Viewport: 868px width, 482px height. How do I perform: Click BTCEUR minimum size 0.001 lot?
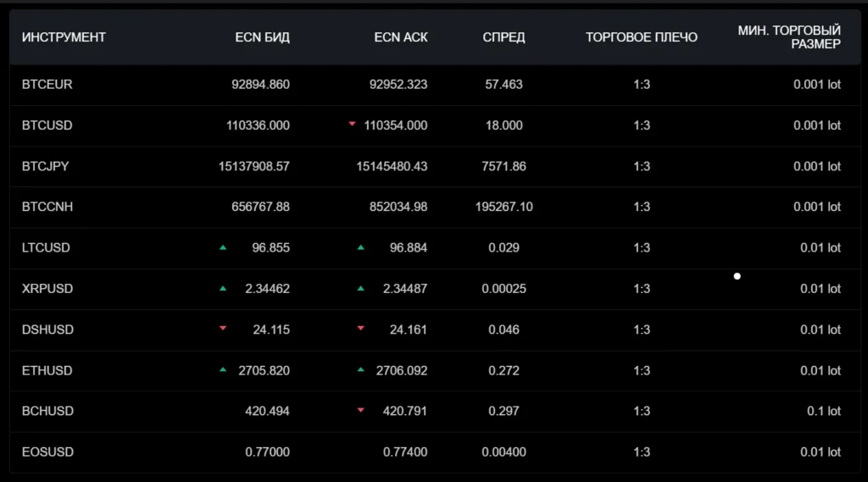[817, 85]
